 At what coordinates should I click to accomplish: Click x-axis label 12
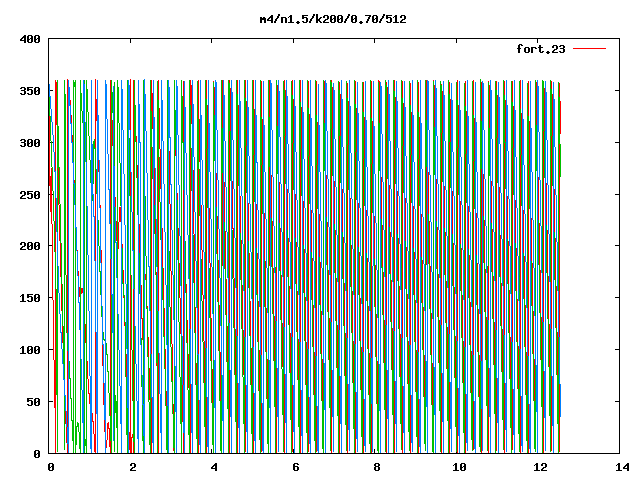[540, 467]
